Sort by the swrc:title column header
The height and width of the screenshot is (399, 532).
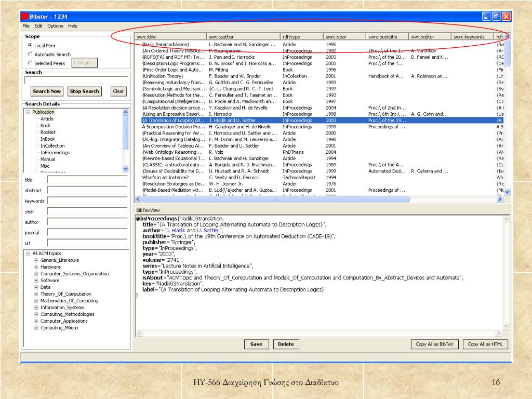click(170, 37)
